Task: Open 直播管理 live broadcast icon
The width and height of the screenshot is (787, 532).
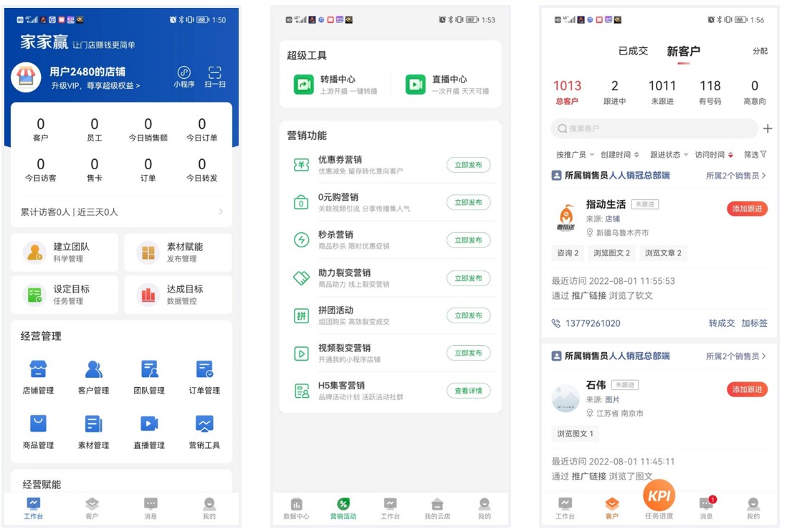Action: (x=149, y=432)
